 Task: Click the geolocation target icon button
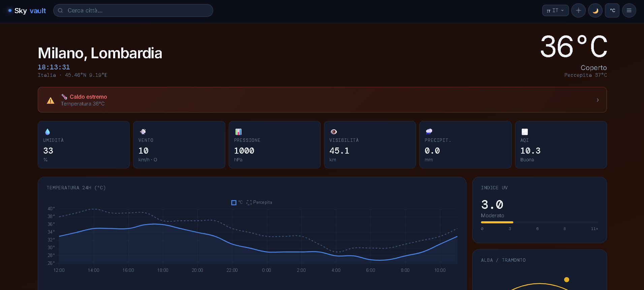tap(578, 10)
